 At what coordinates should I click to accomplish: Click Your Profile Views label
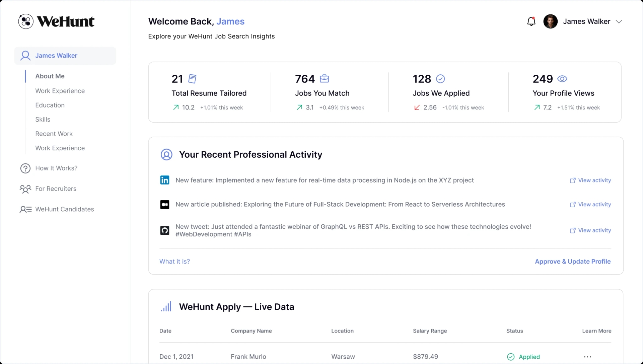click(563, 93)
